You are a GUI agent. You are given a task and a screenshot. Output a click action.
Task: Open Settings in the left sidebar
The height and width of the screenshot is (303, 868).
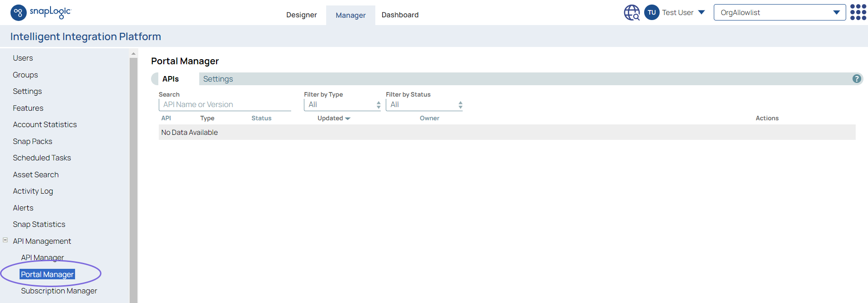coord(27,91)
